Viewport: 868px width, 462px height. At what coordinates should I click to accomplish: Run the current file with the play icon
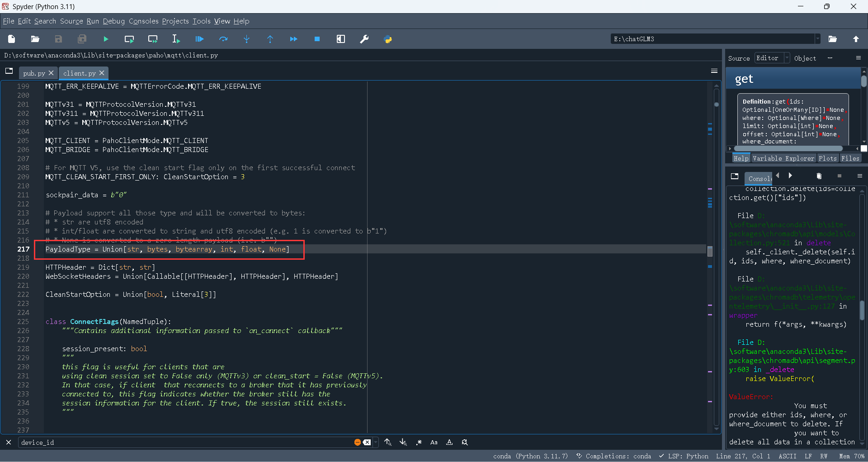click(106, 39)
